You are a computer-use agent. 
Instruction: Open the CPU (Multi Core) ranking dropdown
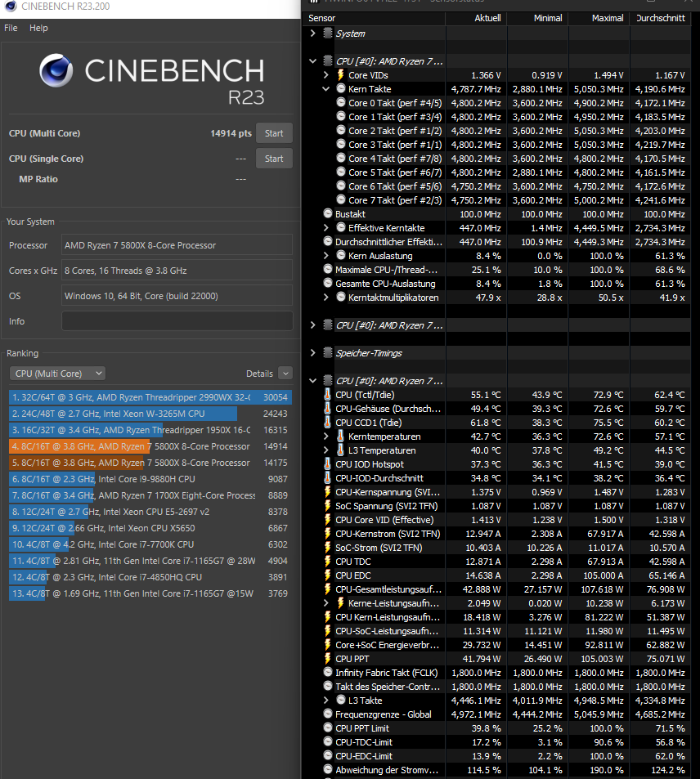pos(58,373)
